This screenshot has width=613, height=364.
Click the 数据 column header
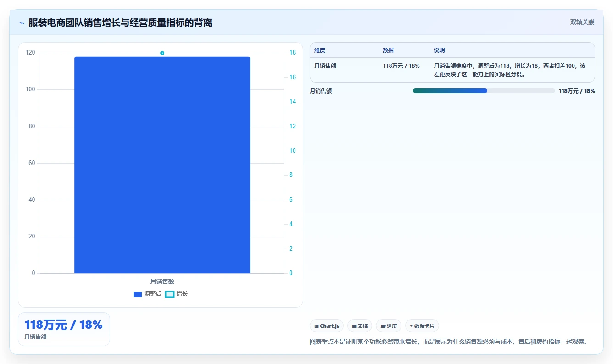pyautogui.click(x=388, y=50)
